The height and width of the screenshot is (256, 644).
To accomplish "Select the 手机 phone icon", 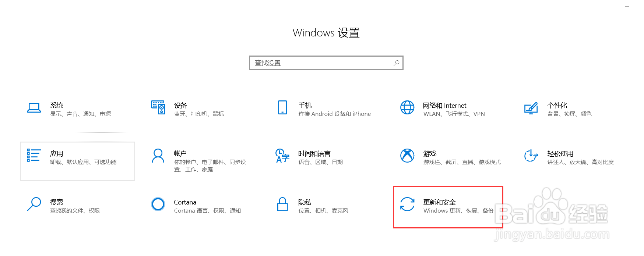I will tap(282, 107).
